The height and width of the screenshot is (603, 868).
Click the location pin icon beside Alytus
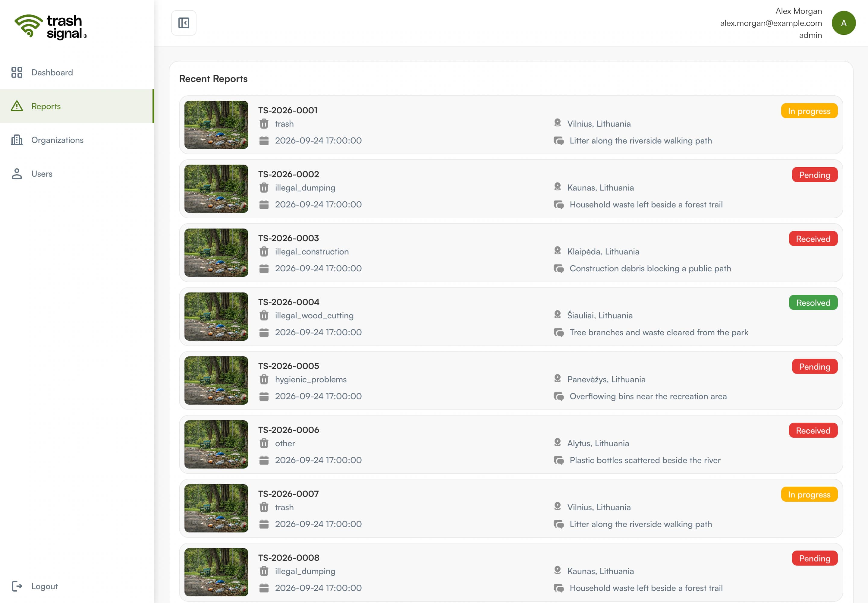click(558, 442)
